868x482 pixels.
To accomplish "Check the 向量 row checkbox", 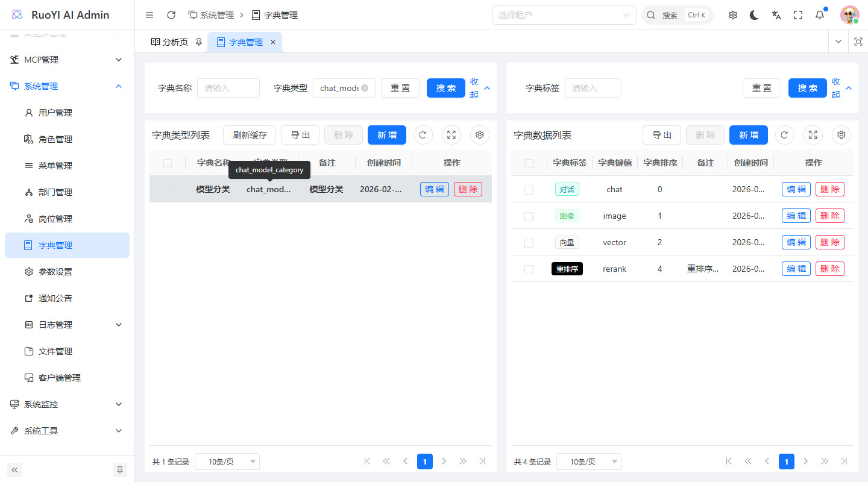I will click(x=529, y=243).
